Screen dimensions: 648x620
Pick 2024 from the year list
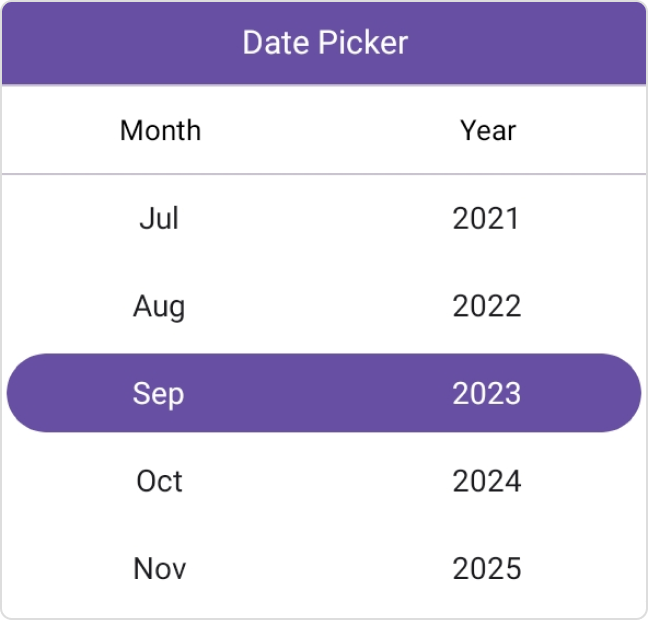pyautogui.click(x=486, y=481)
